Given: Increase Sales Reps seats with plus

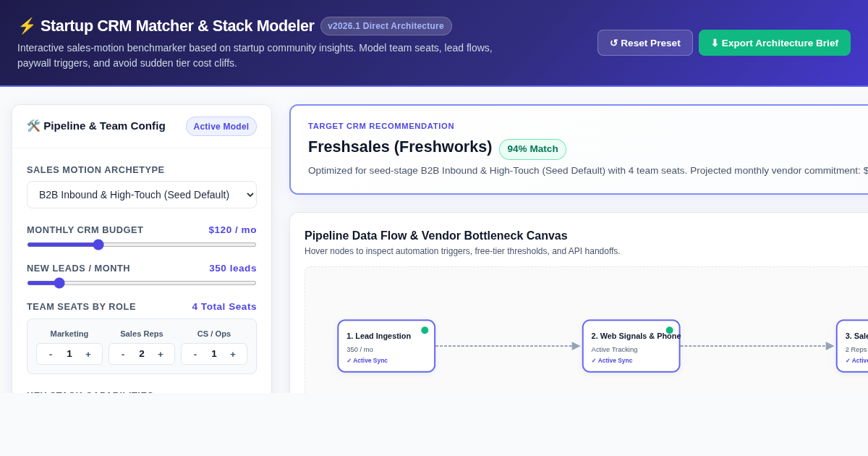Looking at the screenshot, I should pyautogui.click(x=161, y=354).
